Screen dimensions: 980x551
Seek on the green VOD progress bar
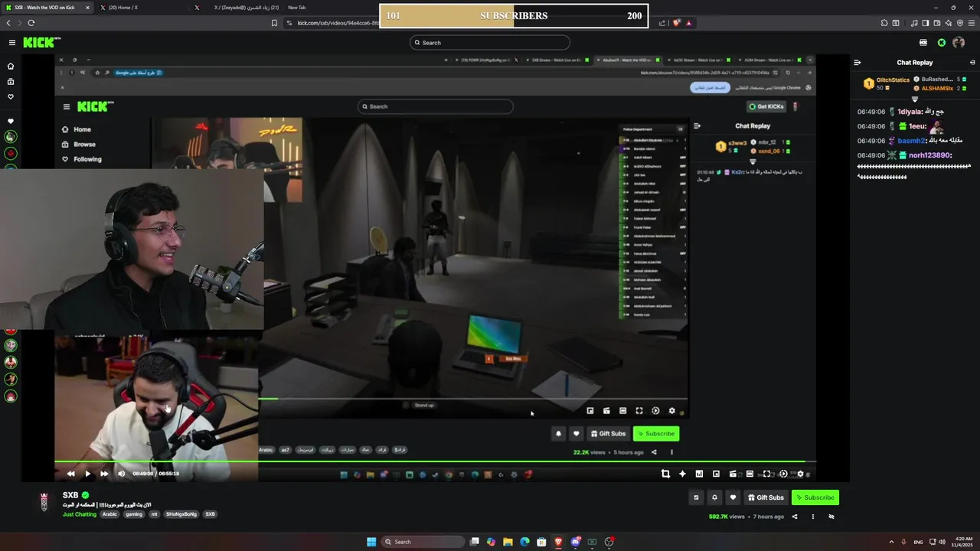pos(435,461)
